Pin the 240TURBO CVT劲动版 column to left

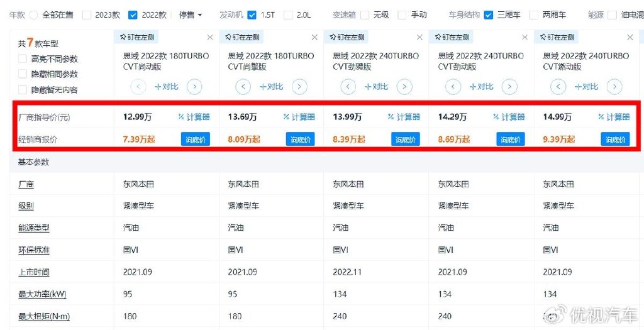pyautogui.click(x=451, y=37)
